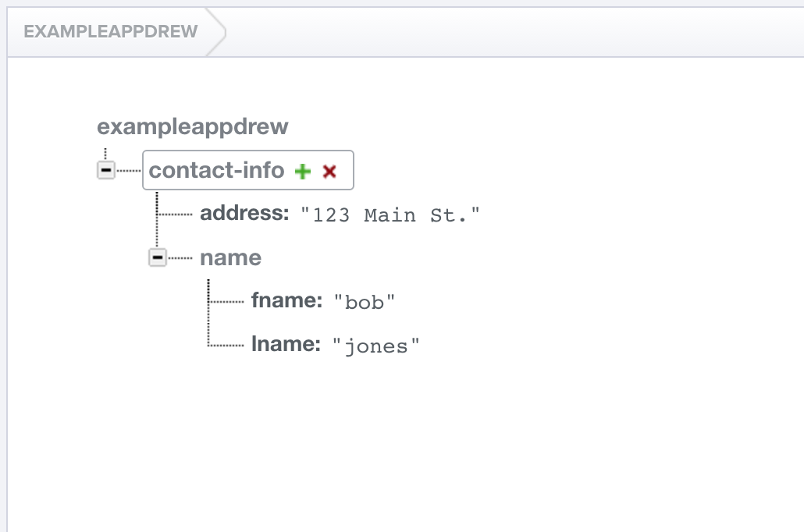Edit the "123 Main St." address value
Screen dimensions: 804x532
390,215
